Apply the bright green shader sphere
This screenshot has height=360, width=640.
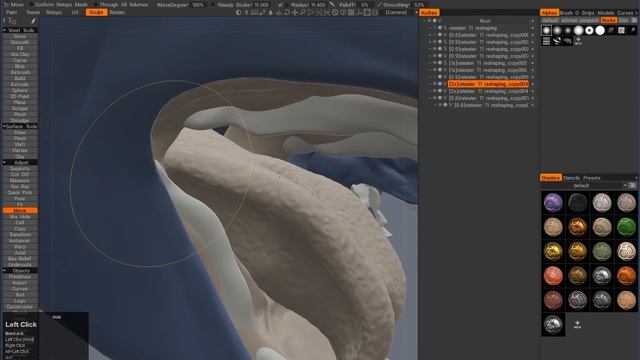626,227
